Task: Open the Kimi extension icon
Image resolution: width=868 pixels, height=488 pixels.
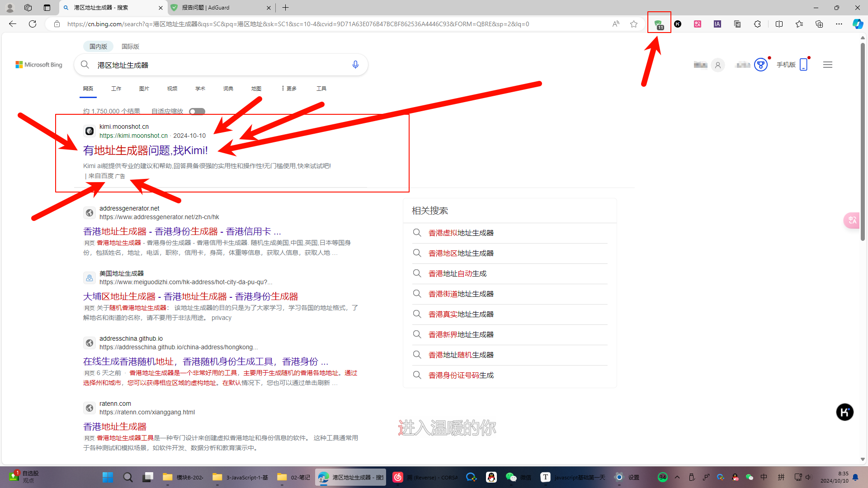Action: (678, 24)
